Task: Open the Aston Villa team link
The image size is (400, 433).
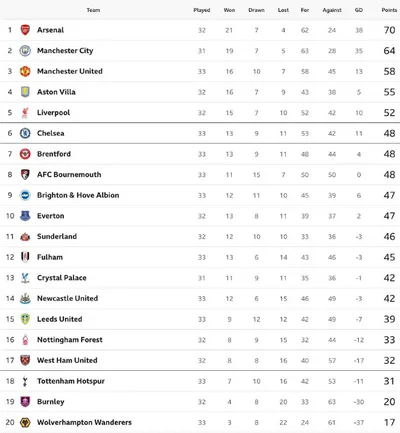Action: click(x=56, y=92)
